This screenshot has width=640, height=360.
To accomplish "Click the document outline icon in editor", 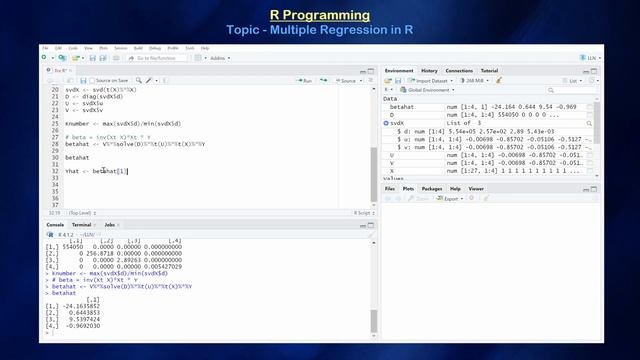I will [x=371, y=80].
